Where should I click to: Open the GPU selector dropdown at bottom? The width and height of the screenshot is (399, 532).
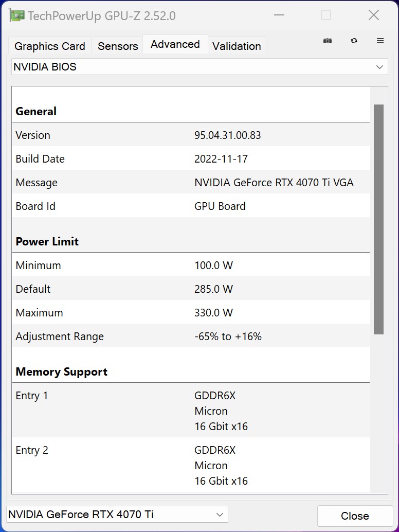[x=117, y=515]
